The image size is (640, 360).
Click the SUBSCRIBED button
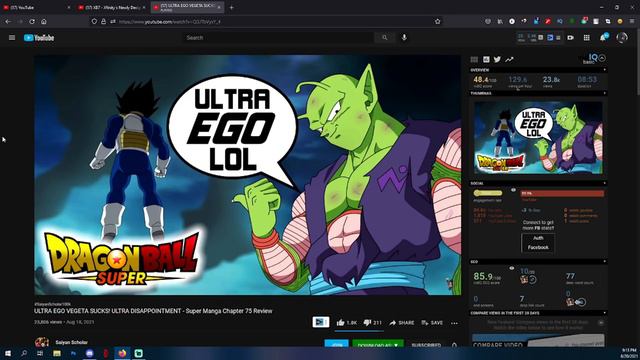pos(426,345)
